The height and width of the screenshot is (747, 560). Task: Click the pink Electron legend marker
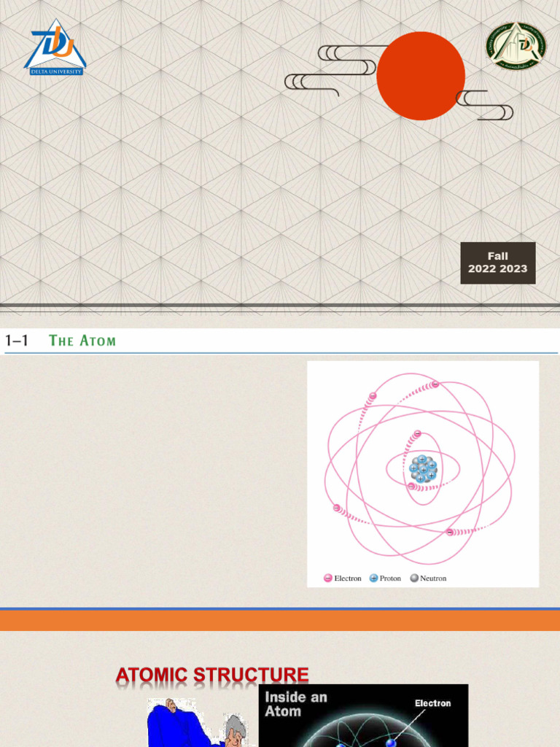[327, 578]
